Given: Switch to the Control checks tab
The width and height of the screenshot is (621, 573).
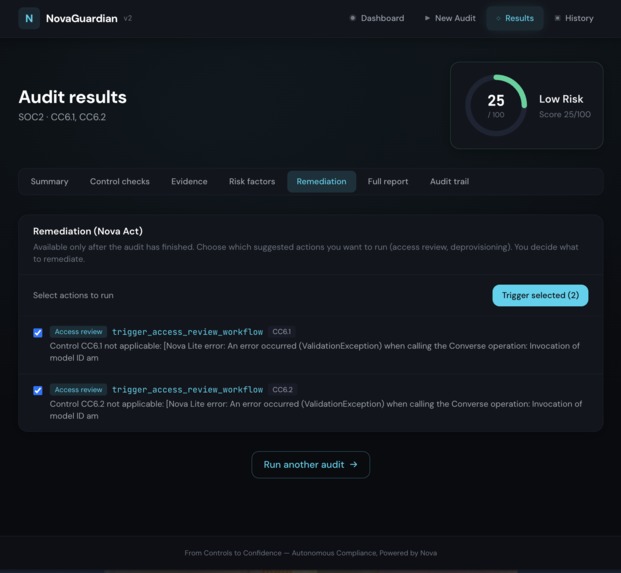Looking at the screenshot, I should pos(120,181).
